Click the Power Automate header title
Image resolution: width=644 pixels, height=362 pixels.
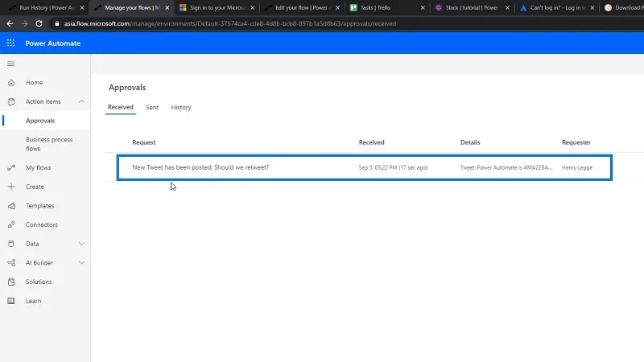[x=53, y=43]
